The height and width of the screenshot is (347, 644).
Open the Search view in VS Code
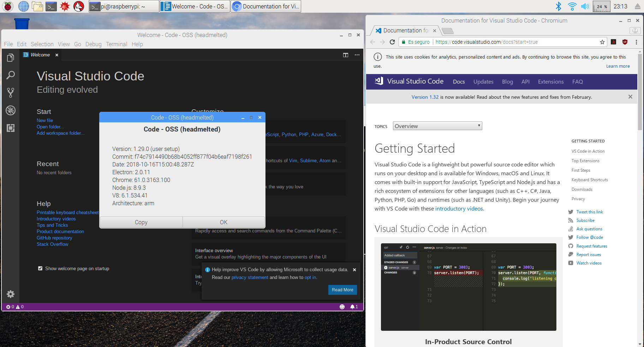pyautogui.click(x=11, y=75)
